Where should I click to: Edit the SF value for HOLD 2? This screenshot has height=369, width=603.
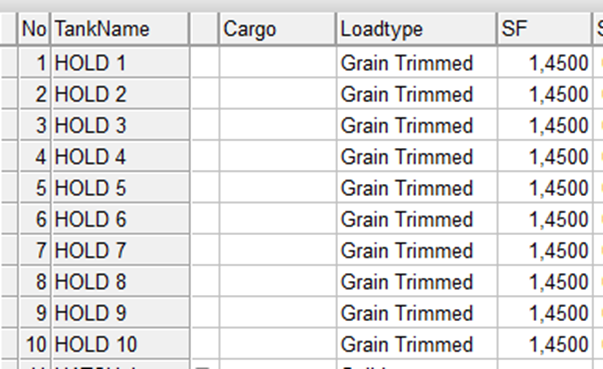click(545, 94)
